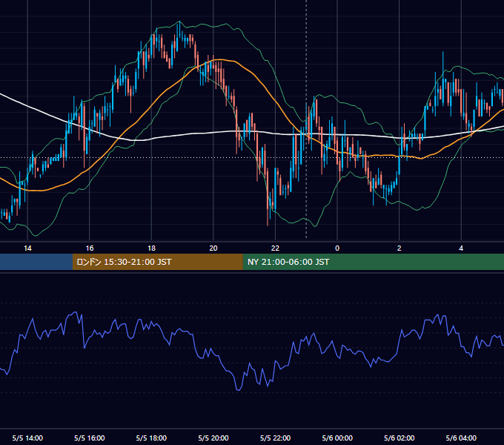Click the '5/5 18:00' indicator time label
This screenshot has height=445, width=504.
151,438
